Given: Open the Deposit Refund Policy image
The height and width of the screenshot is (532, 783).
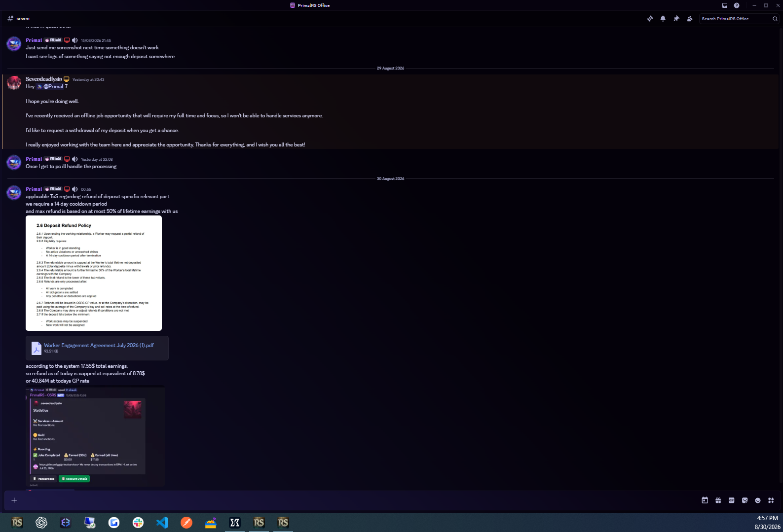Looking at the screenshot, I should pyautogui.click(x=94, y=273).
